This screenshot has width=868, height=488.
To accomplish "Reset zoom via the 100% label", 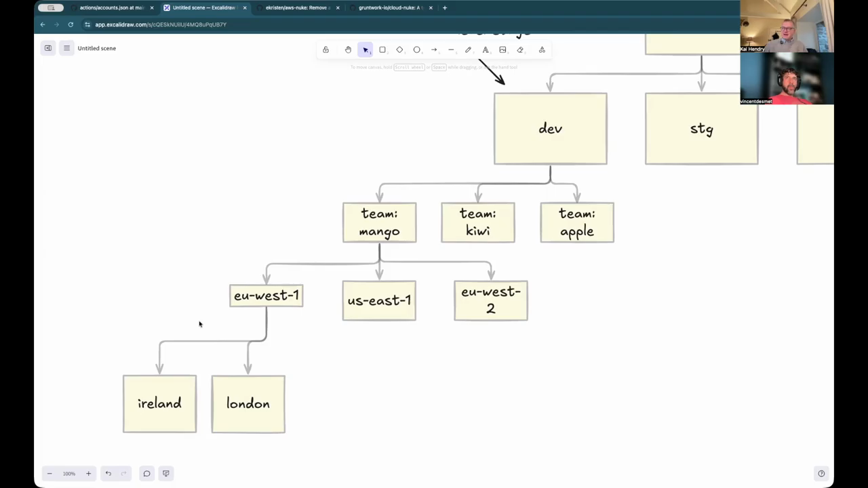I will click(x=69, y=474).
